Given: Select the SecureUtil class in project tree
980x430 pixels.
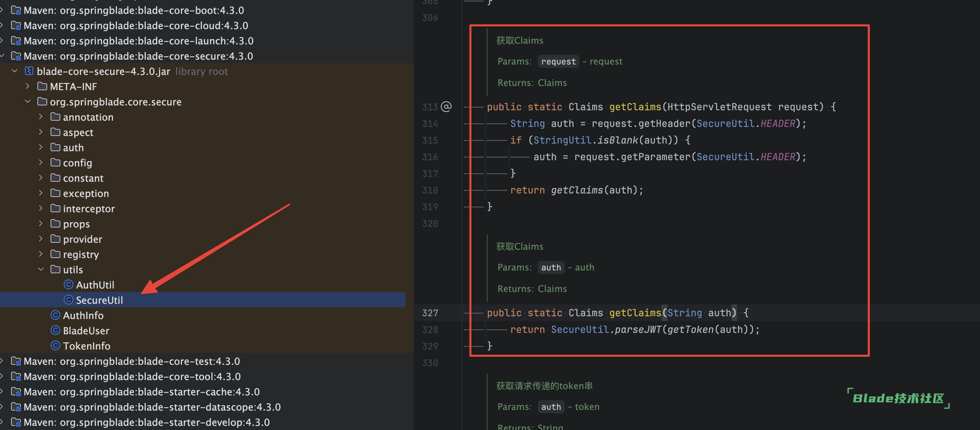Looking at the screenshot, I should click(202, 300).
